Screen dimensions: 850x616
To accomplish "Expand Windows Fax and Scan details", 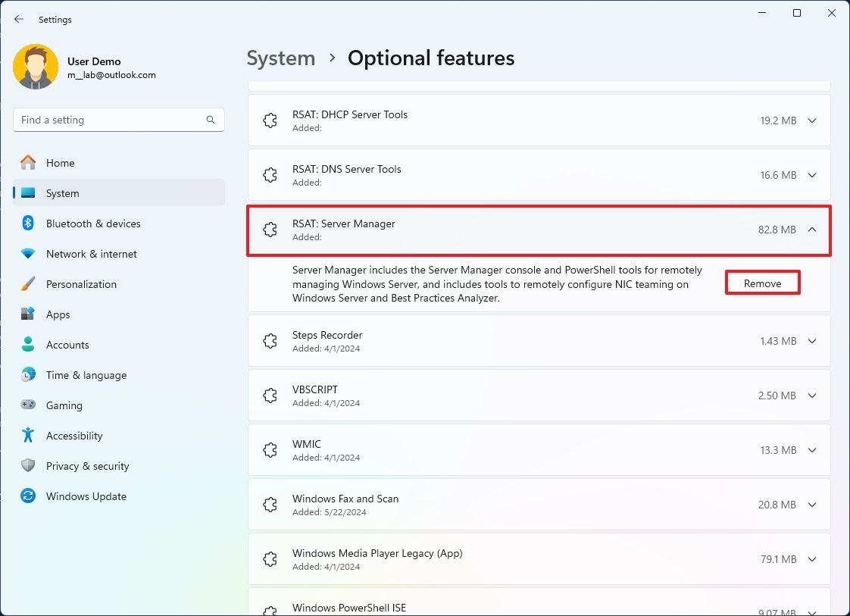I will click(811, 504).
